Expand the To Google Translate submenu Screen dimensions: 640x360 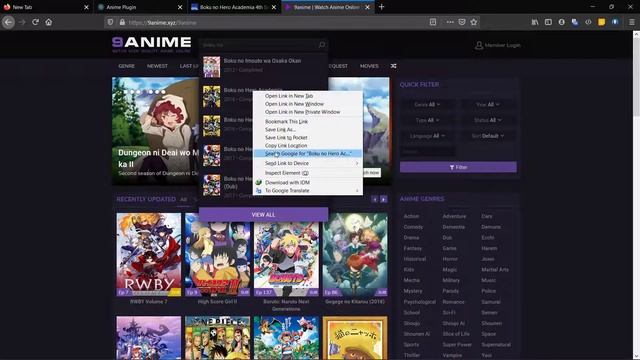308,190
